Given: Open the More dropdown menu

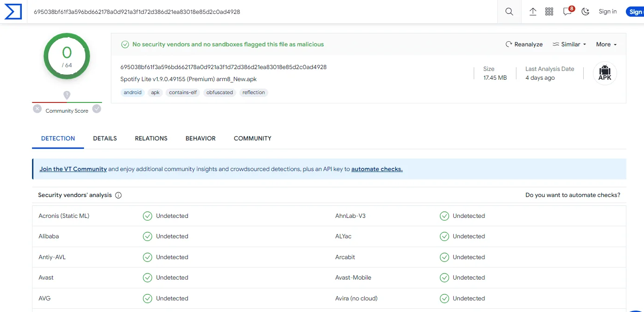Looking at the screenshot, I should (x=606, y=45).
